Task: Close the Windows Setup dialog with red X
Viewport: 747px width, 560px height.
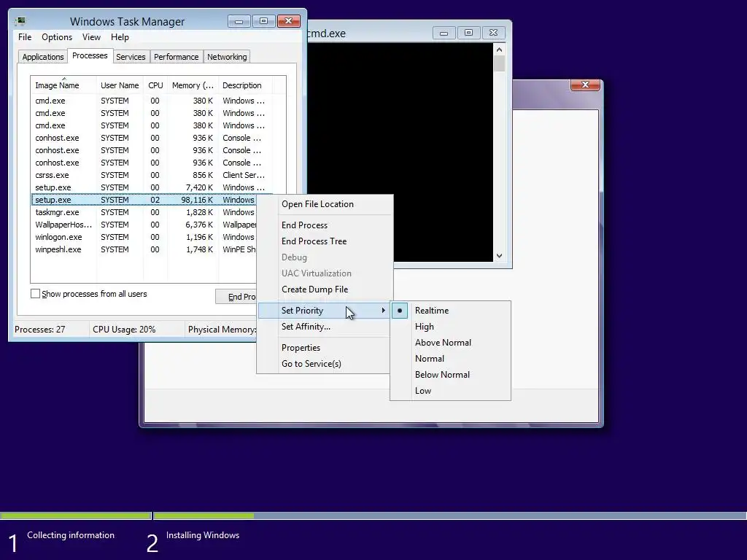Action: tap(585, 85)
